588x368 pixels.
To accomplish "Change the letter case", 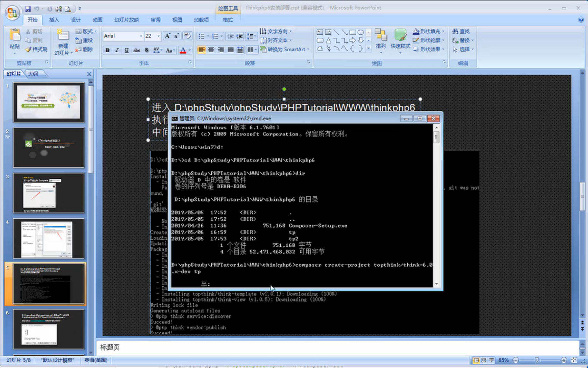I will 170,50.
